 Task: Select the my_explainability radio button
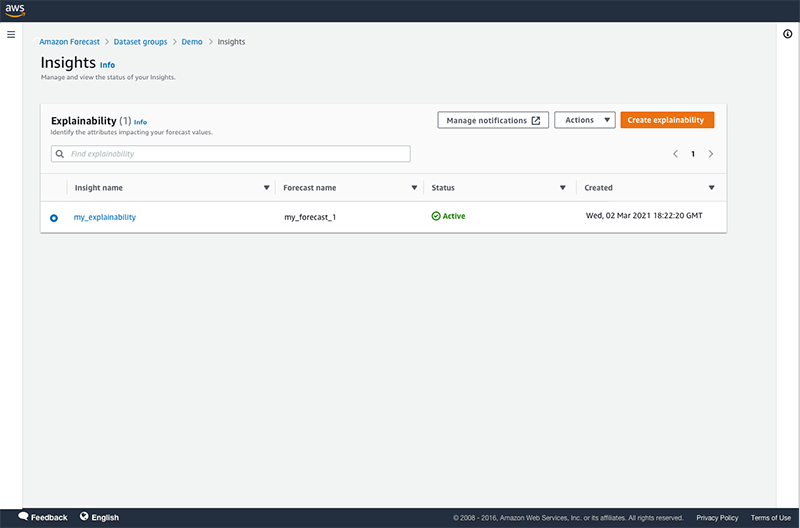tap(54, 218)
